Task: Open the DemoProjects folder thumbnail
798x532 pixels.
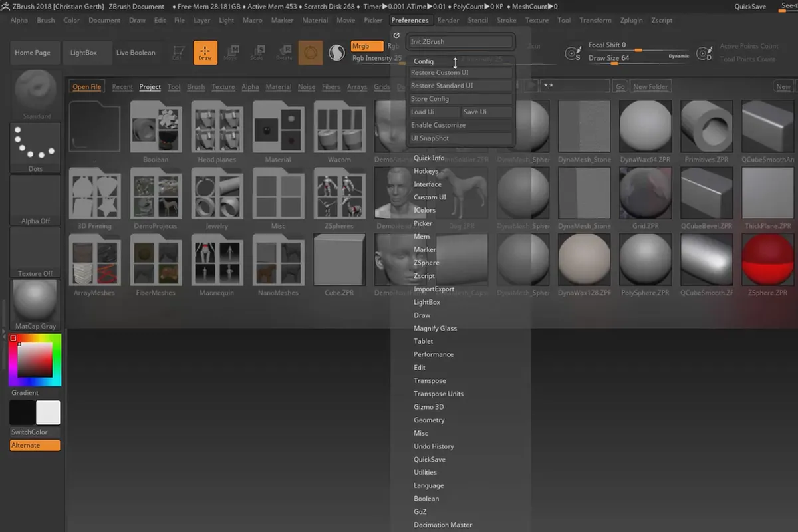Action: (156, 194)
